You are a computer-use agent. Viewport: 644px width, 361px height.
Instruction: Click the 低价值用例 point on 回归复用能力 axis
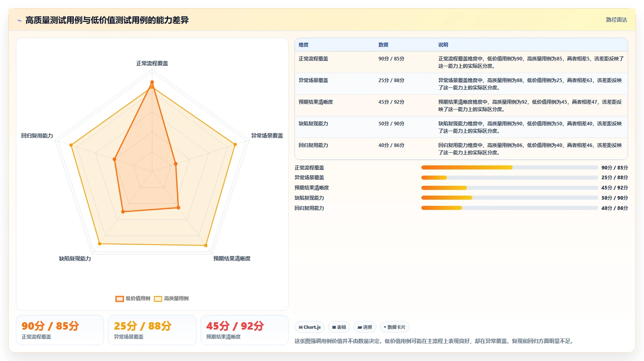pos(115,159)
